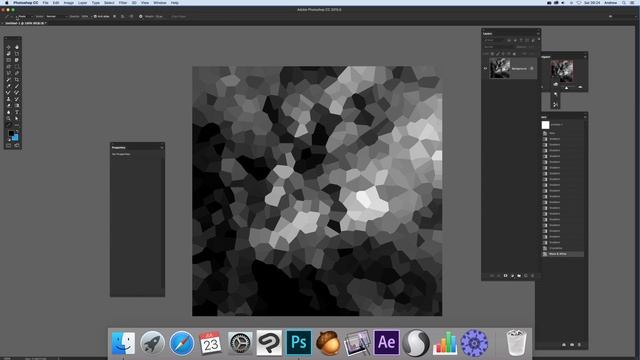Unlock the Background layer via its lock icon

click(x=531, y=69)
